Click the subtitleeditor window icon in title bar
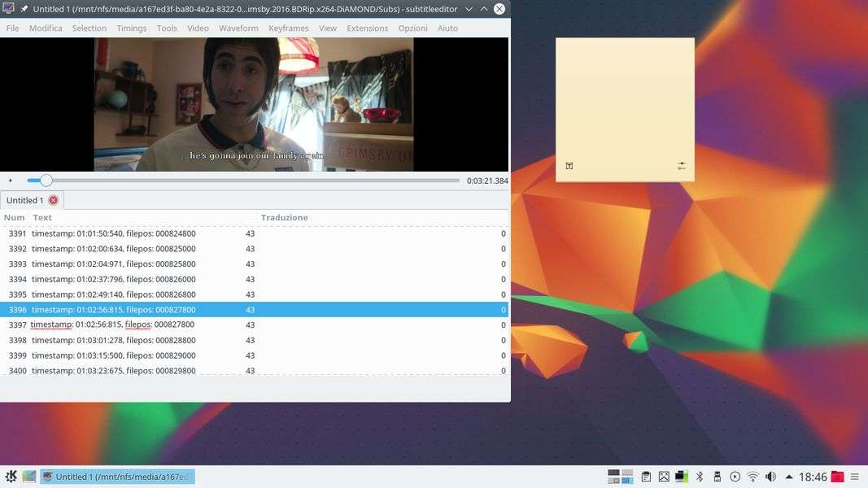The width and height of the screenshot is (868, 488). [8, 8]
